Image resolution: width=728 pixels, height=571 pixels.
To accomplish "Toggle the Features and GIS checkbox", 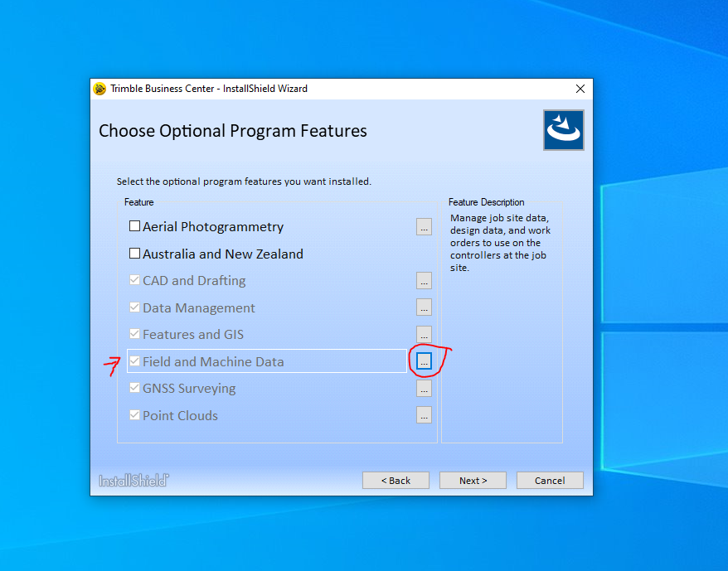I will [134, 334].
